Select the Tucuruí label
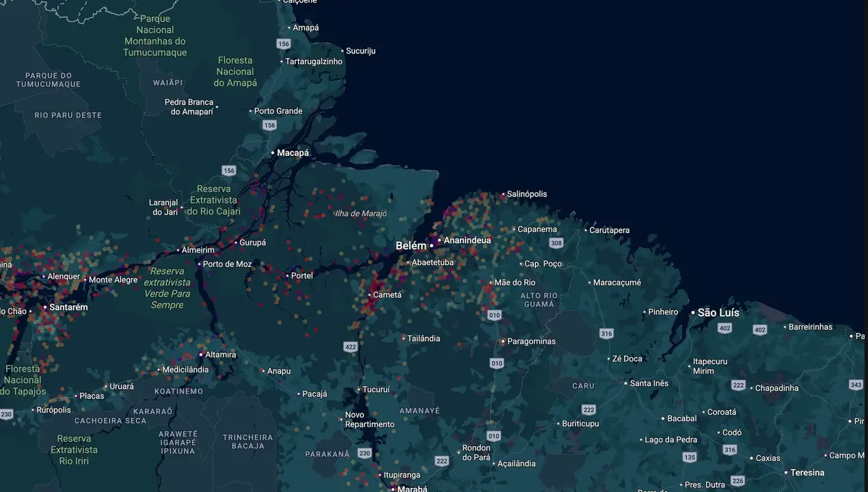This screenshot has height=492, width=868. tap(376, 390)
